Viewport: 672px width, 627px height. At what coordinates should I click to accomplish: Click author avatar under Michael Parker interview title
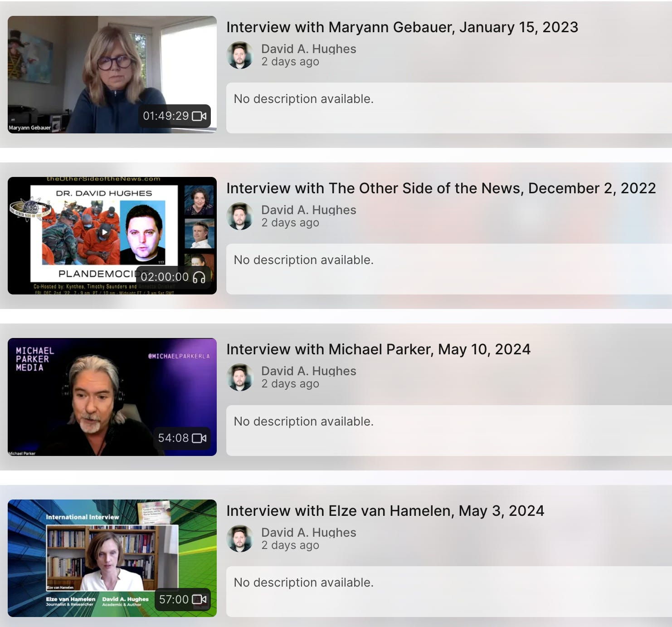coord(240,377)
